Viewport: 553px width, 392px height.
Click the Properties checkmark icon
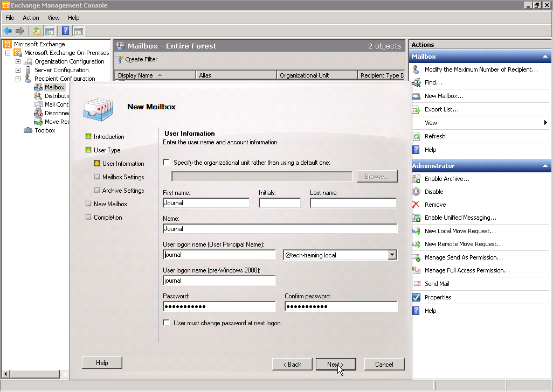416,297
